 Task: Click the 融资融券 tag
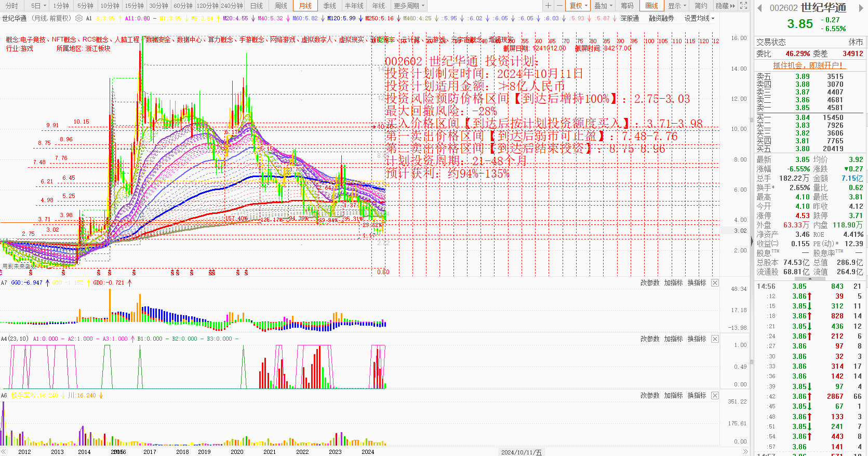click(x=661, y=18)
